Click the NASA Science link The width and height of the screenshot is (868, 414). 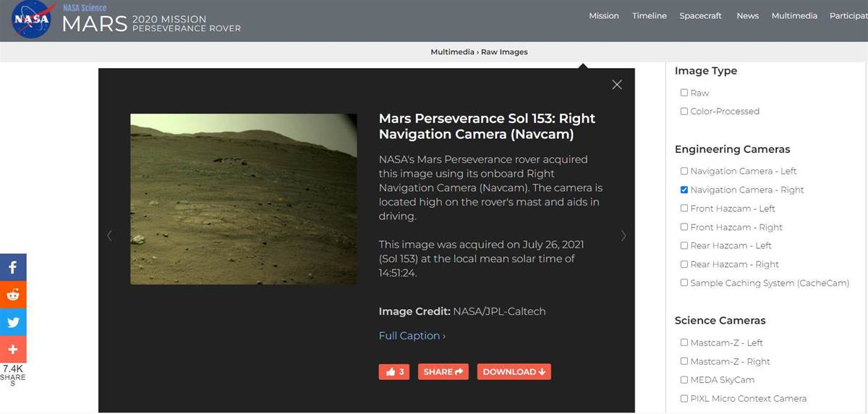(85, 7)
